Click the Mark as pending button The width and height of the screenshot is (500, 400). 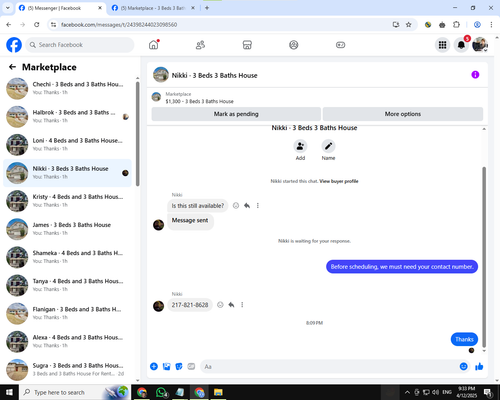(x=236, y=114)
